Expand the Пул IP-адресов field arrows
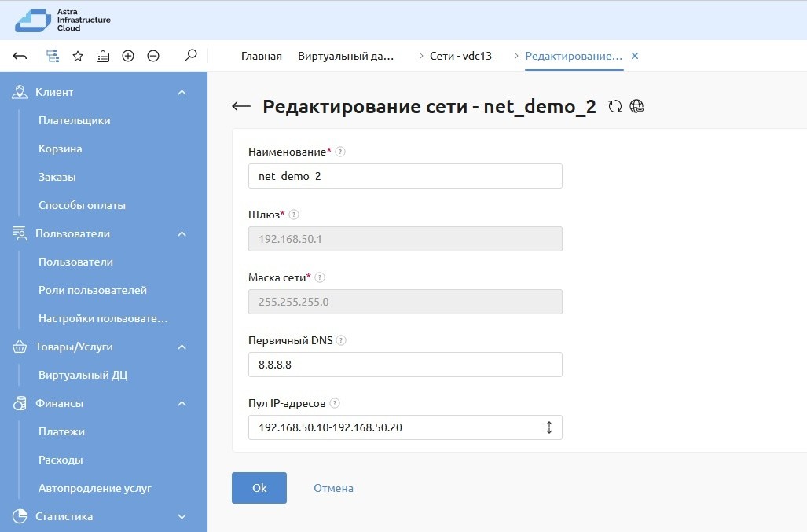 (548, 427)
